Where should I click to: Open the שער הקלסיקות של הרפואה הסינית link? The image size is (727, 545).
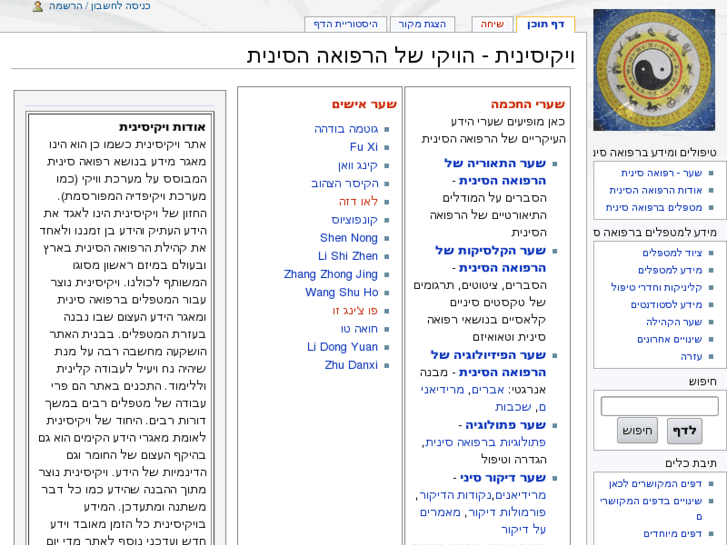pyautogui.click(x=491, y=259)
